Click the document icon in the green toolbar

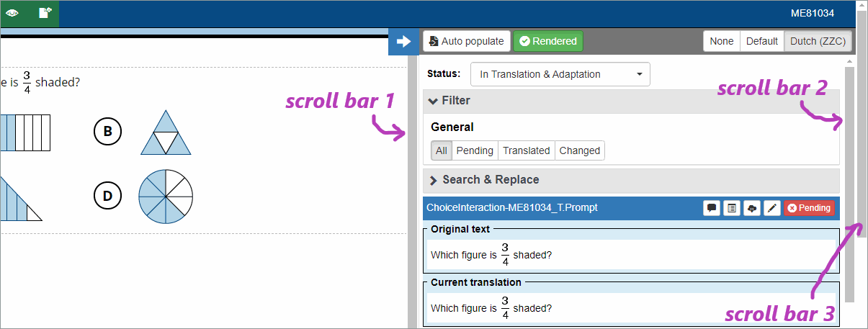pos(45,13)
